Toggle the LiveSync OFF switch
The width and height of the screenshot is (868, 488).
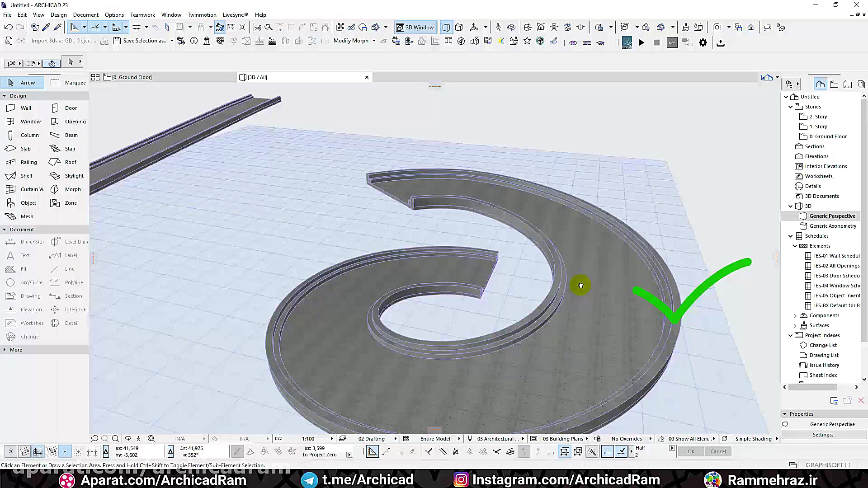(672, 42)
